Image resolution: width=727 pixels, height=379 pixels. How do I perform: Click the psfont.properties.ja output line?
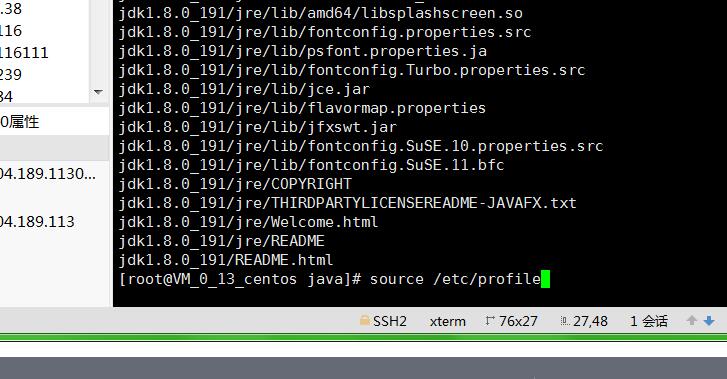(303, 51)
